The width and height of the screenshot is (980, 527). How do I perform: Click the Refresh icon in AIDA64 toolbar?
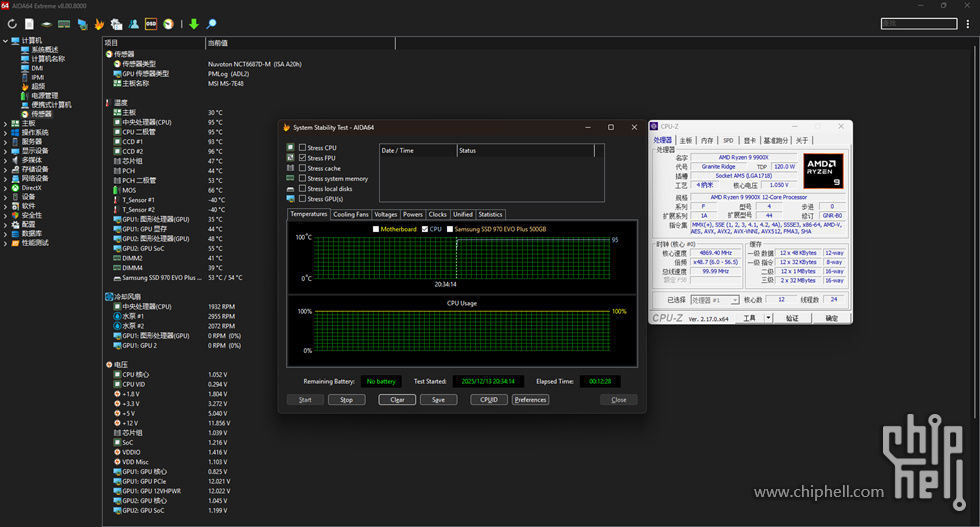click(x=12, y=24)
